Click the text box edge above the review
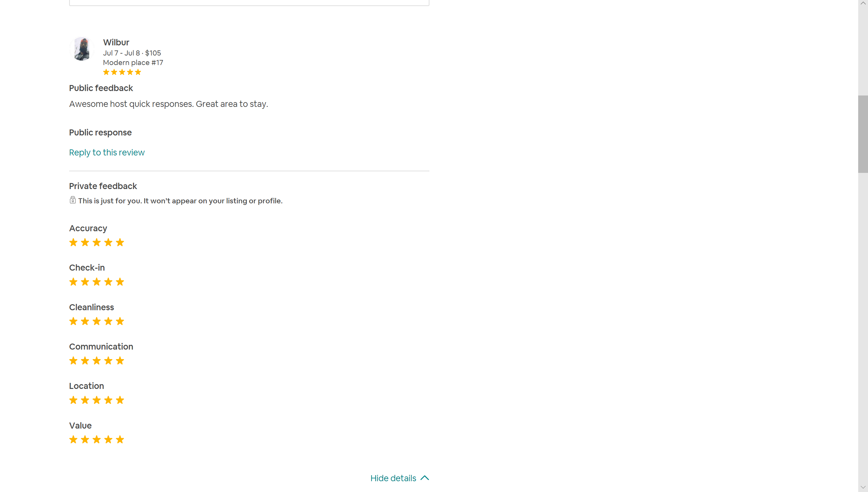Viewport: 868px width, 492px height. (x=249, y=3)
